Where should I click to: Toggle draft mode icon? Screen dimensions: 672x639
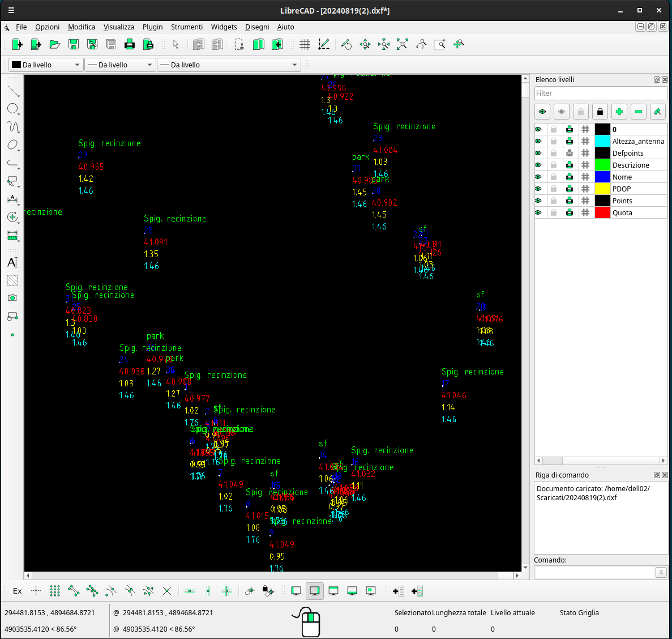tap(324, 44)
